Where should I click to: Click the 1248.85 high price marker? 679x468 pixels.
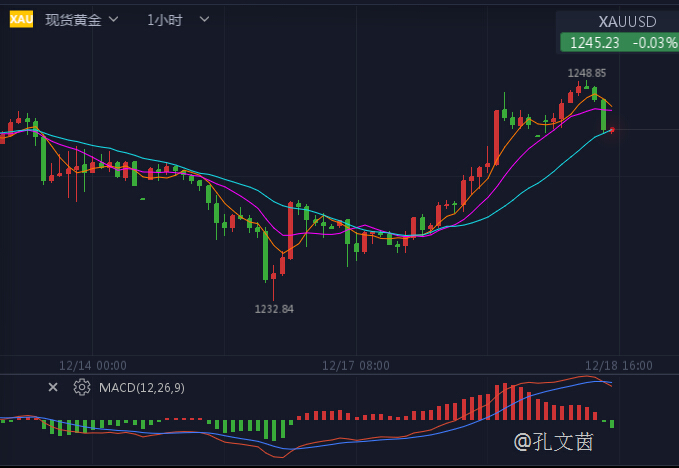click(587, 73)
